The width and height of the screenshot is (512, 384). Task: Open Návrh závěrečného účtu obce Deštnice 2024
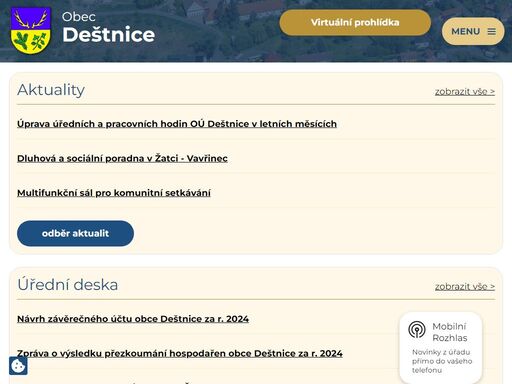(x=133, y=319)
